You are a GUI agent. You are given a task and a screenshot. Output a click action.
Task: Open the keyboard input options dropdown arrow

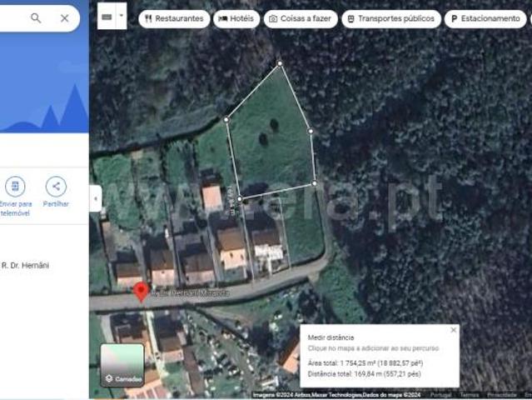click(x=122, y=16)
